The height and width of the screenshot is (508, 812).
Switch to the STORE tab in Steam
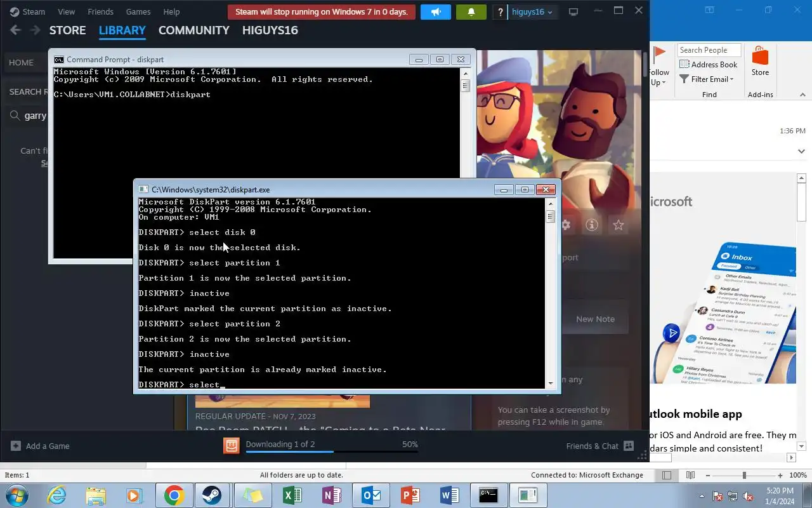pos(67,30)
